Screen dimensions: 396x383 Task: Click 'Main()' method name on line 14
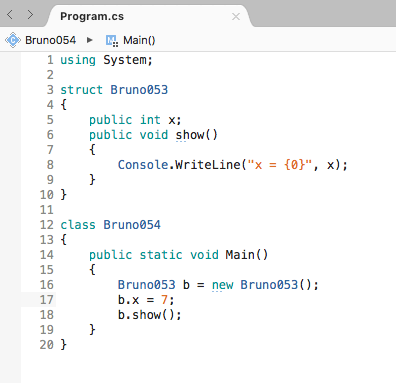(247, 255)
